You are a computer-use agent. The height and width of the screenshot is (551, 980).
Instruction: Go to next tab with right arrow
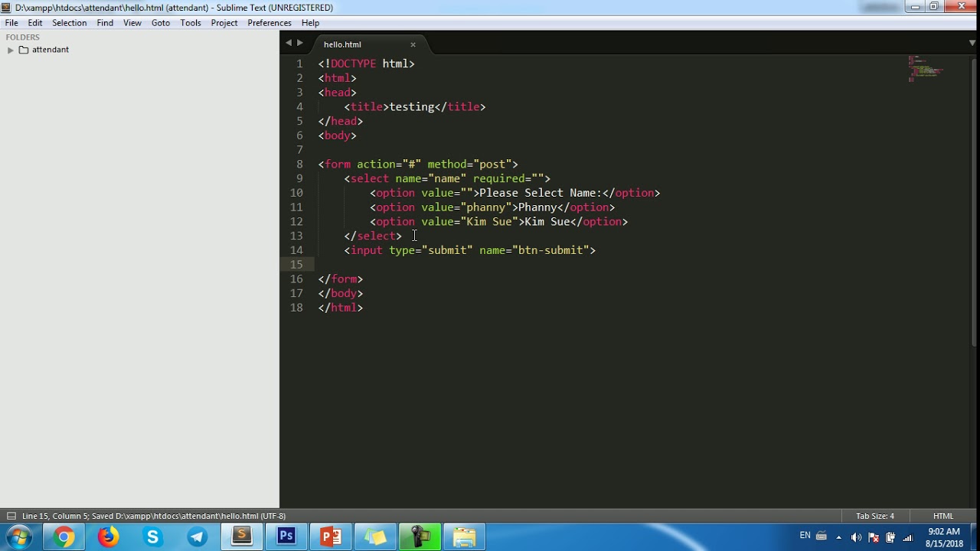(x=299, y=43)
